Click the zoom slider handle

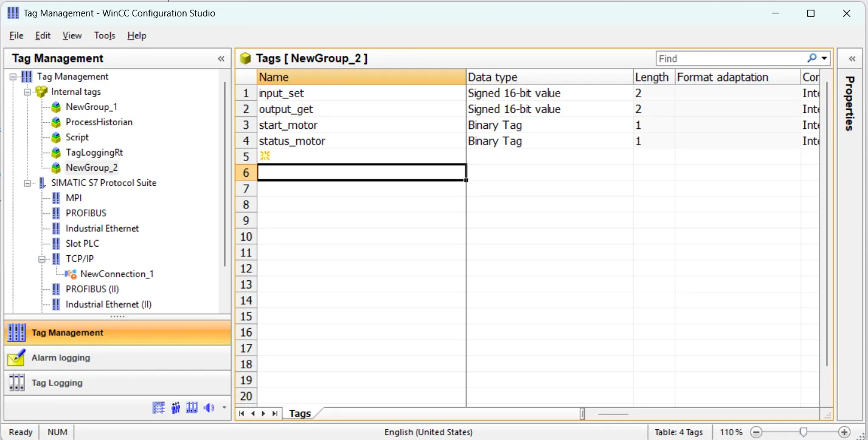(804, 432)
